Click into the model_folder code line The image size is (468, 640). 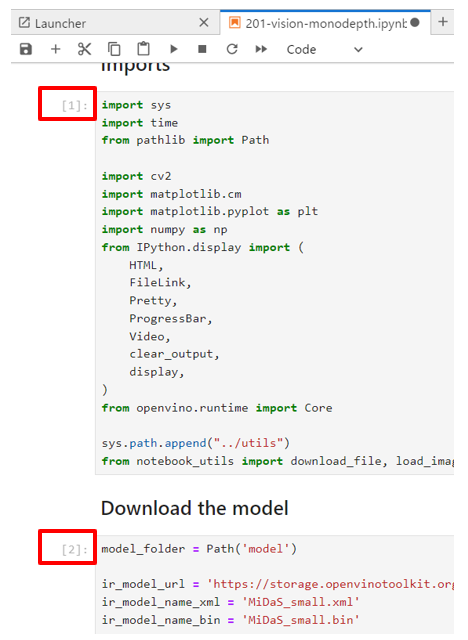[x=199, y=549]
